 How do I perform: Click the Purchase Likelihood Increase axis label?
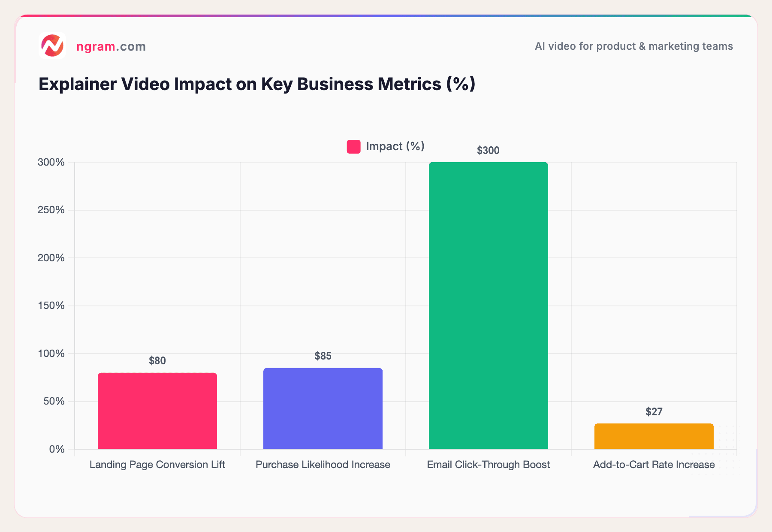(x=323, y=465)
